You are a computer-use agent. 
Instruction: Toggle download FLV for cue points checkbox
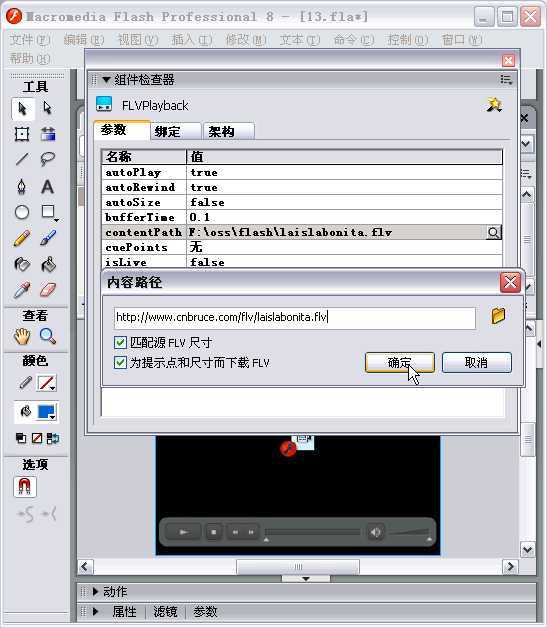(120, 362)
